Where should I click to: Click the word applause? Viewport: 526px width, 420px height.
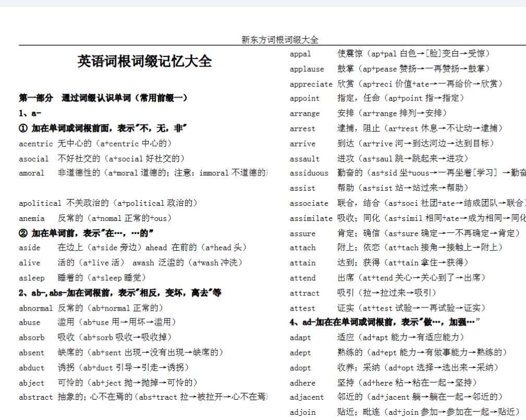click(x=307, y=69)
